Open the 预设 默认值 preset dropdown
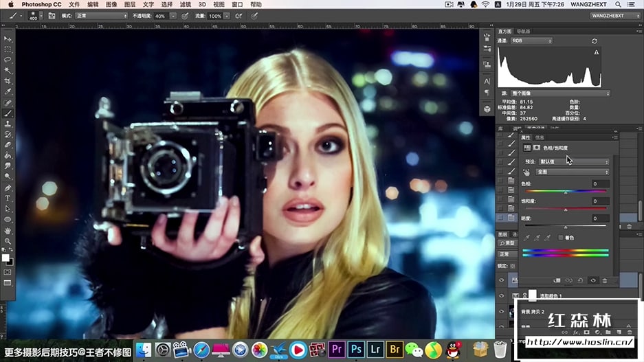 [574, 161]
